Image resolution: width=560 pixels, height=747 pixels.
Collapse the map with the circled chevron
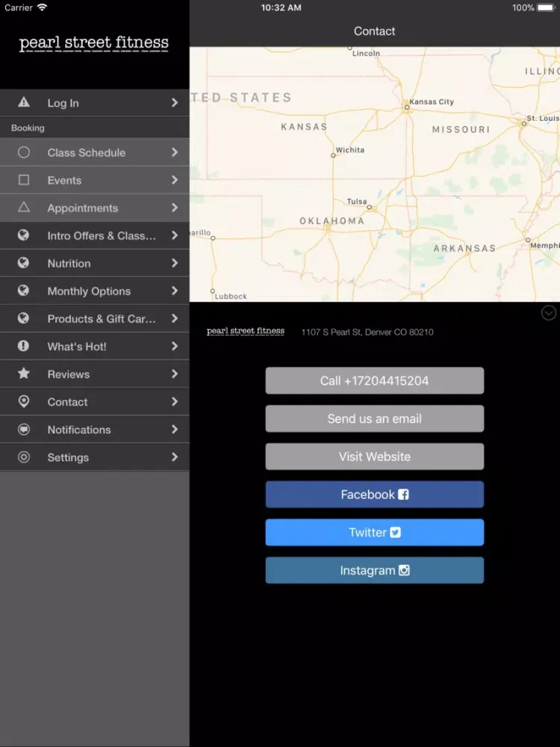tap(549, 312)
